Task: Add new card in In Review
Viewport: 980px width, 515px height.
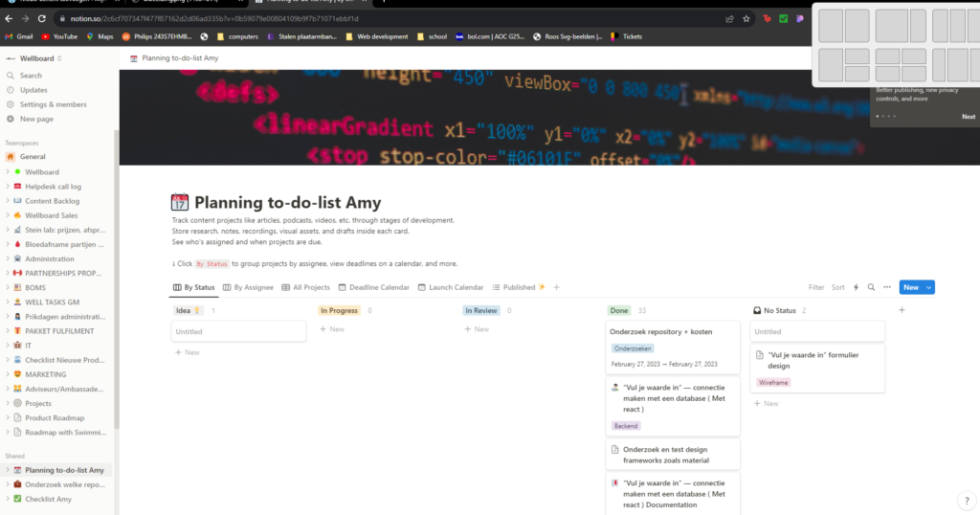Action: [x=477, y=329]
